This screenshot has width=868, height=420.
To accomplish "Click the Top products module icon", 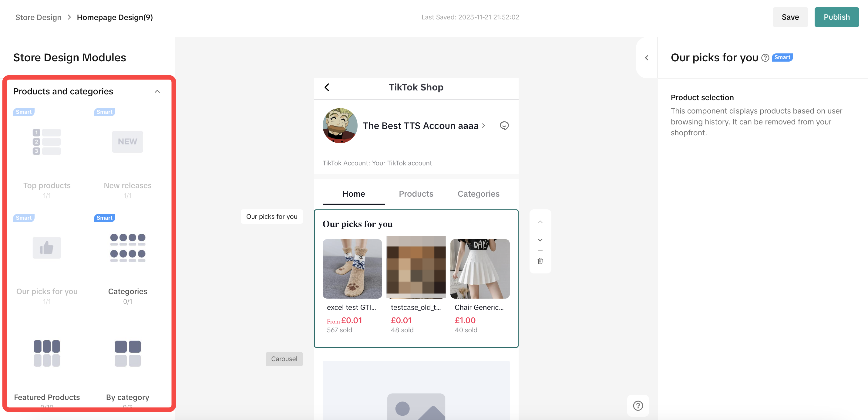I will pyautogui.click(x=47, y=142).
